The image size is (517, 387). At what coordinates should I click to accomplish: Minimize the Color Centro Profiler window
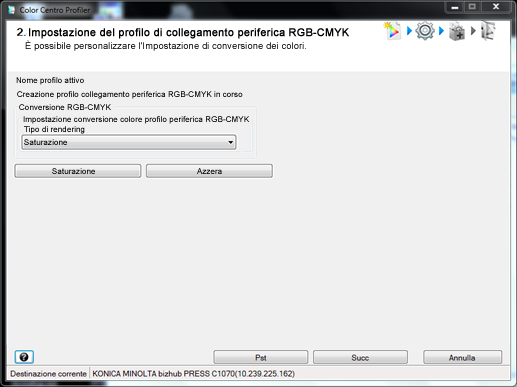pyautogui.click(x=455, y=7)
